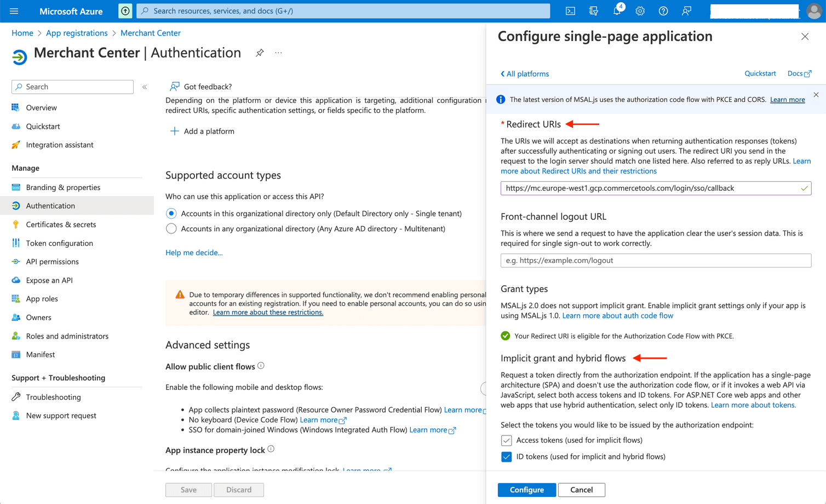Open Learn more about auth code flow
Screen dimensions: 826x504
(617, 316)
